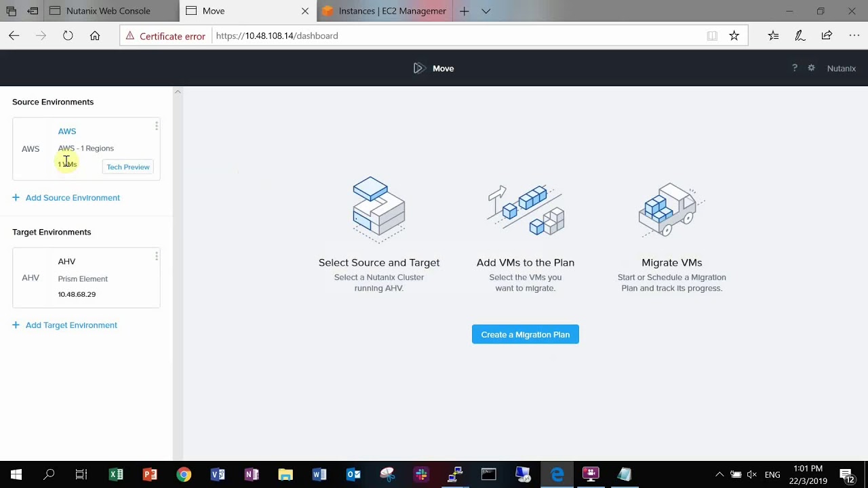The height and width of the screenshot is (488, 868).
Task: Go forward in the browser
Action: (x=41, y=35)
